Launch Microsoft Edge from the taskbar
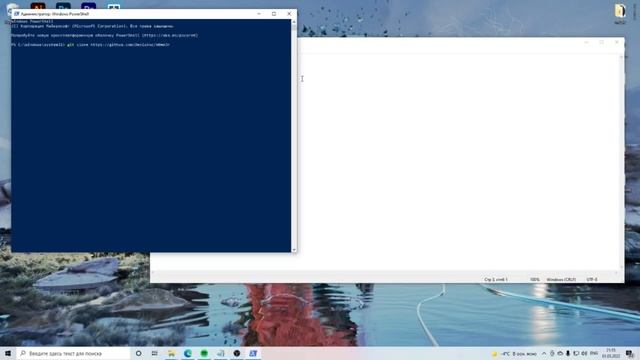The height and width of the screenshot is (360, 640). [188, 353]
